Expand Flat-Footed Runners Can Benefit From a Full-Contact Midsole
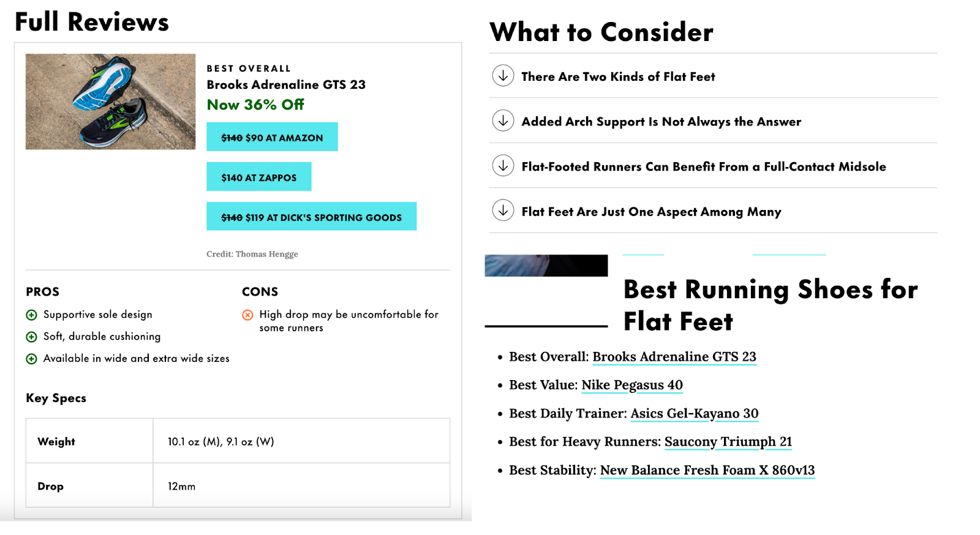 tap(713, 166)
